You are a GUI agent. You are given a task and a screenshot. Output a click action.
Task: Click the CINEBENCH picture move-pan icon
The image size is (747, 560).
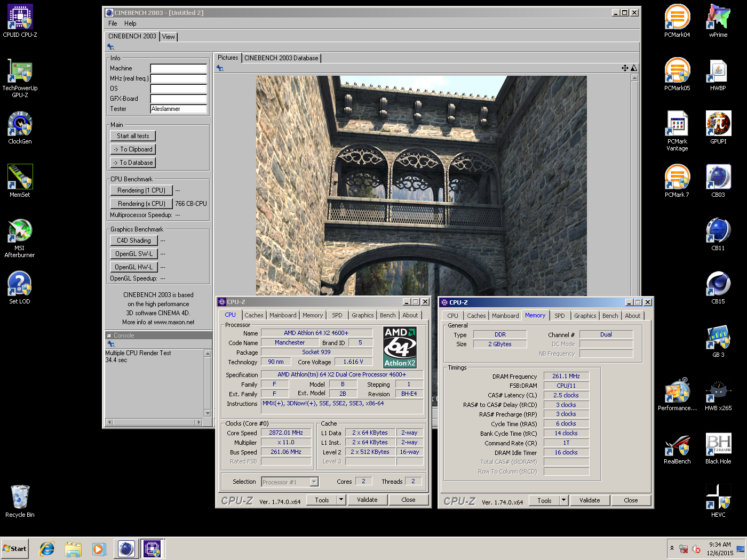[x=625, y=68]
